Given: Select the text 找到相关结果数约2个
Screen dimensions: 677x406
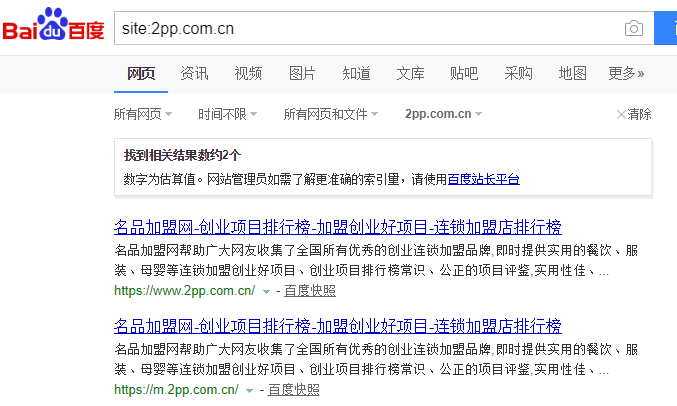Looking at the screenshot, I should 182,155.
